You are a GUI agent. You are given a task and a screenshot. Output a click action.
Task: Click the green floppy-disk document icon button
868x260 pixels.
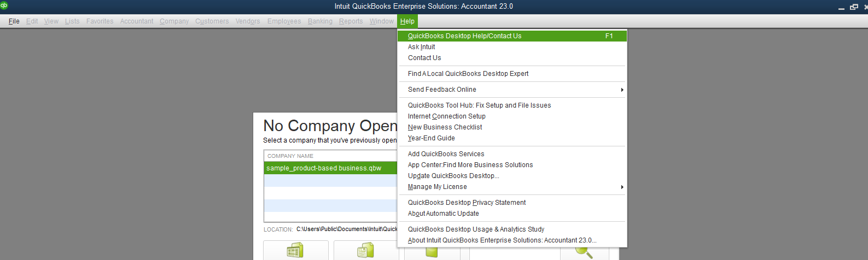pyautogui.click(x=365, y=250)
